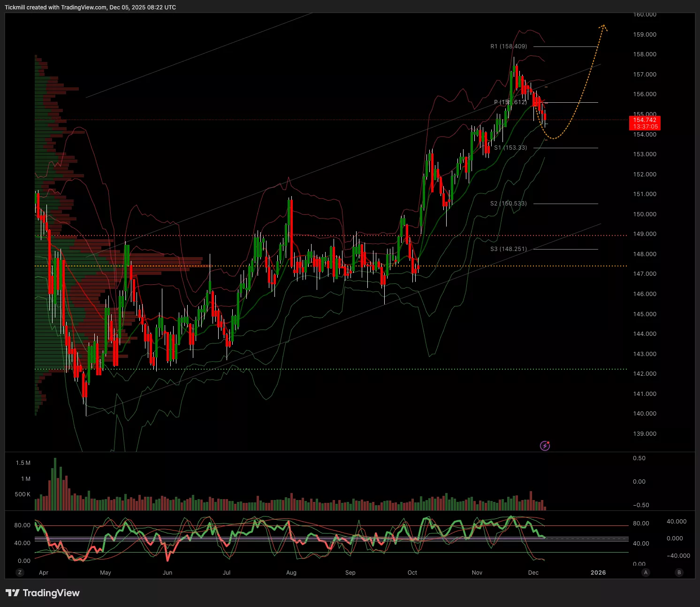Toggle the Z button on time axis
This screenshot has height=607, width=700.
[x=20, y=572]
